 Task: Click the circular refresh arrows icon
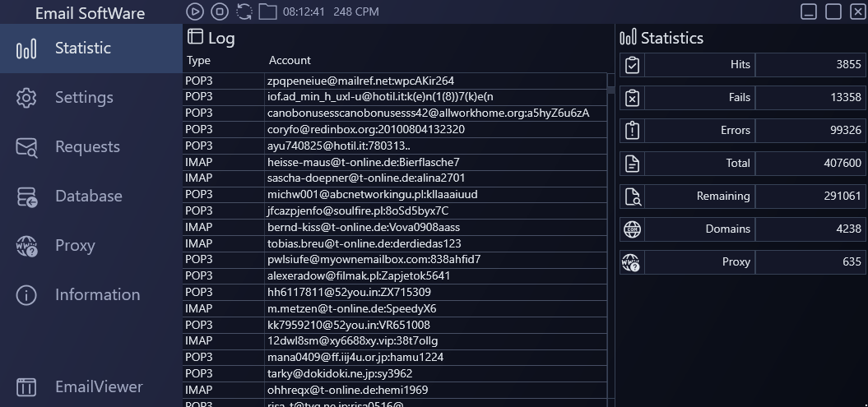pyautogui.click(x=244, y=12)
